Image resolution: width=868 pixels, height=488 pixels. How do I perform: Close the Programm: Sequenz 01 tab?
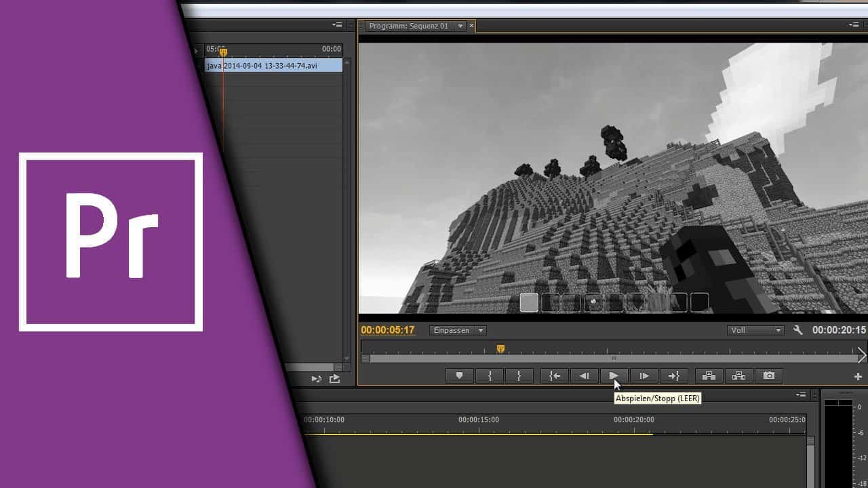coord(471,26)
